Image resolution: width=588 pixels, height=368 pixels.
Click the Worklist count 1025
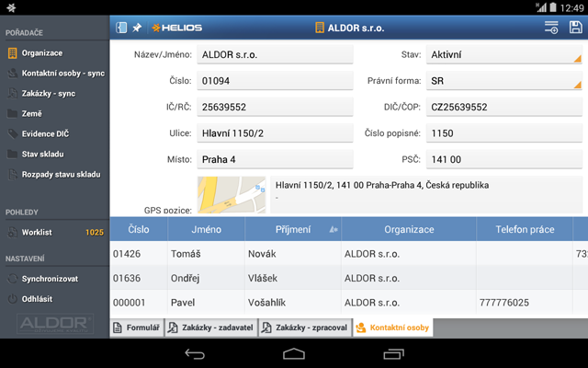coord(94,233)
